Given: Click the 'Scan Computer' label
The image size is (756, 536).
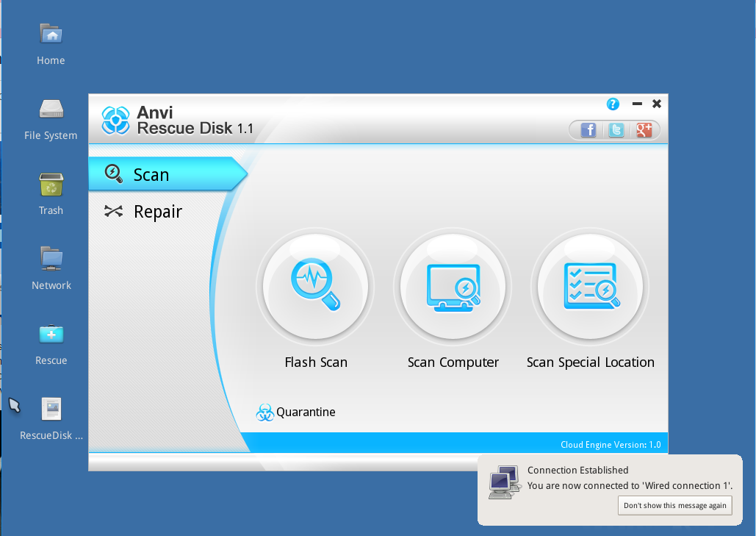Looking at the screenshot, I should coord(453,362).
